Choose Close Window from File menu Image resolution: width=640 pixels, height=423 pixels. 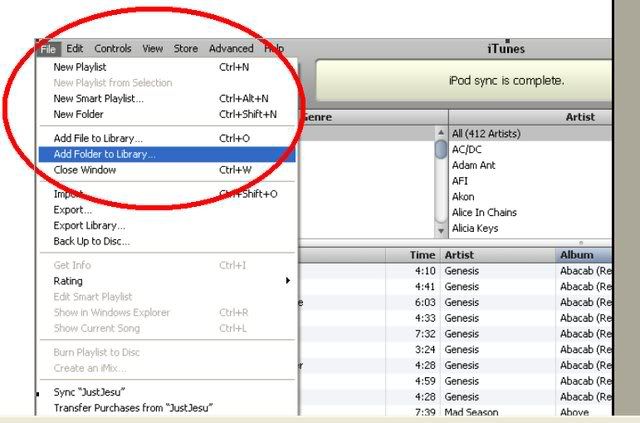pyautogui.click(x=86, y=170)
